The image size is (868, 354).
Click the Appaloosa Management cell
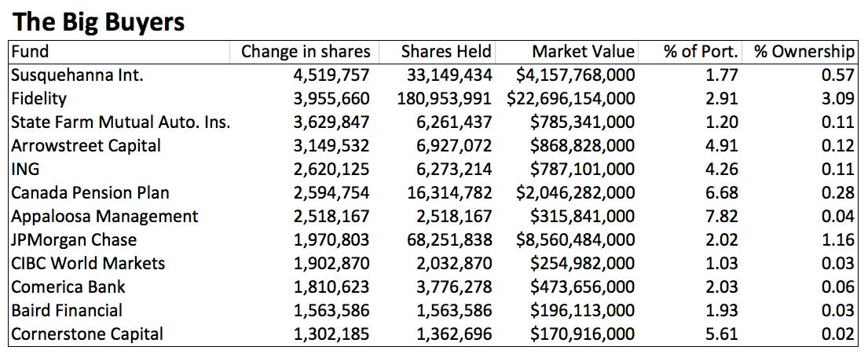click(x=104, y=217)
